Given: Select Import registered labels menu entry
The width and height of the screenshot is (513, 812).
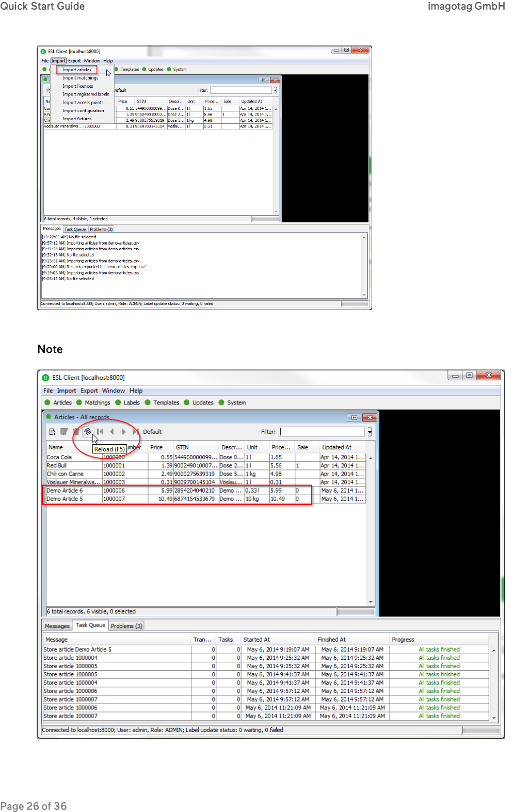Looking at the screenshot, I should (86, 94).
